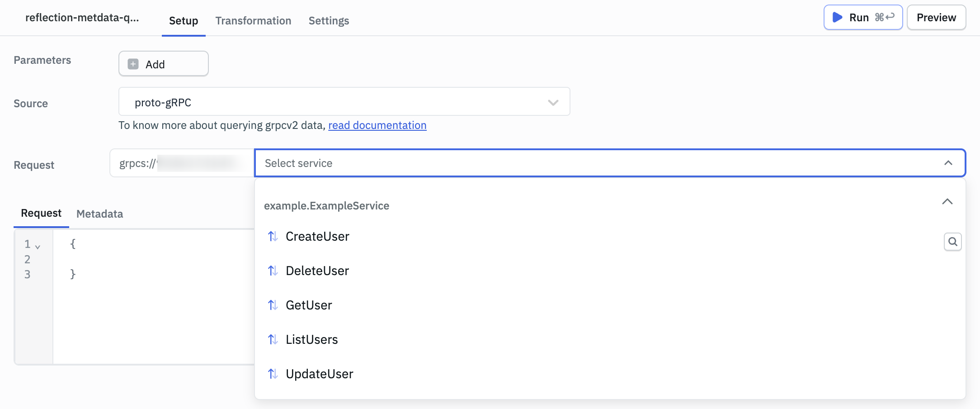The height and width of the screenshot is (409, 980).
Task: Click the plus icon on the Add button
Action: (x=132, y=64)
